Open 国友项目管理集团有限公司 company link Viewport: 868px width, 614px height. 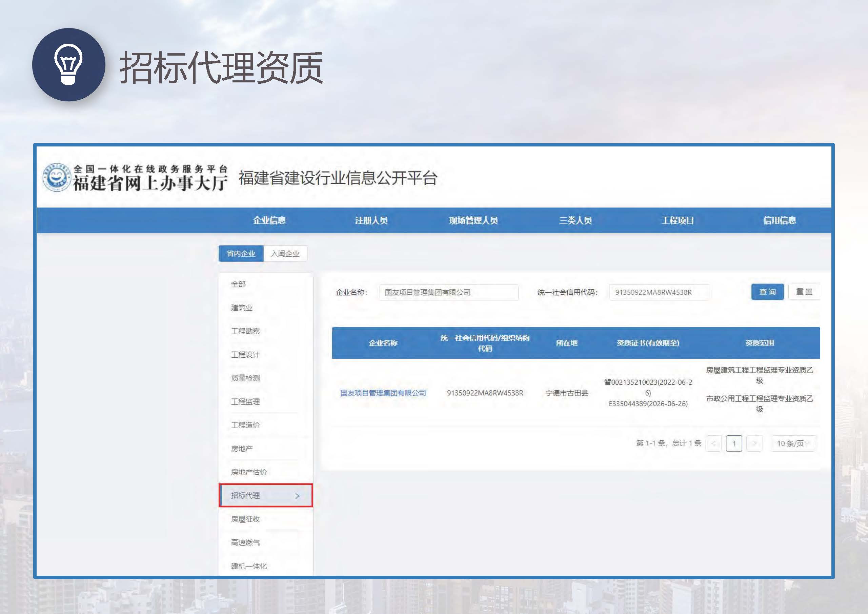point(383,393)
